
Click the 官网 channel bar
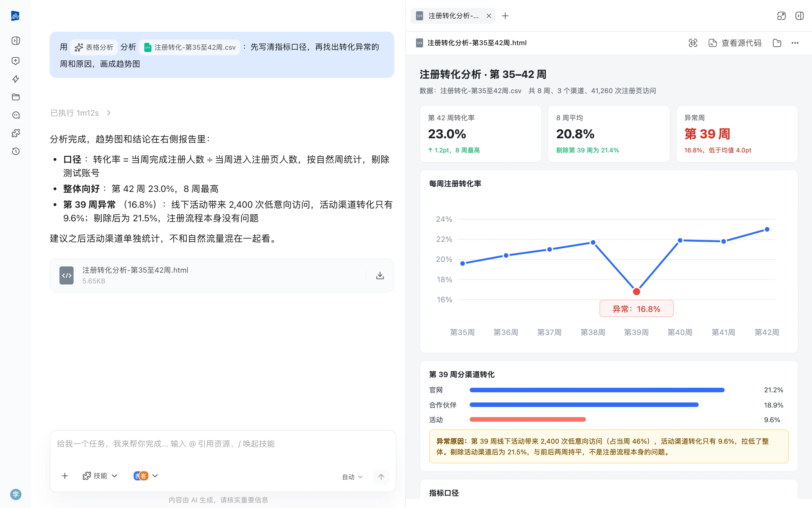[597, 390]
